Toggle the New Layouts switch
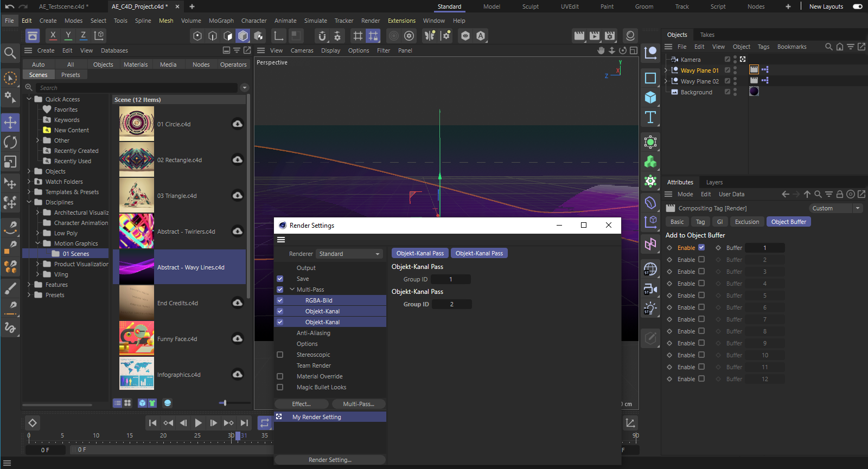 858,7
